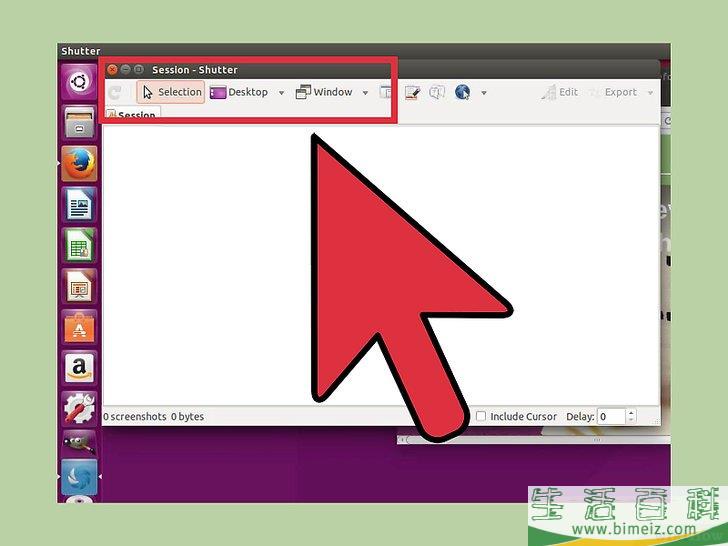Launch Firefox from the dock
Viewport: 728px width, 546px height.
(x=79, y=163)
